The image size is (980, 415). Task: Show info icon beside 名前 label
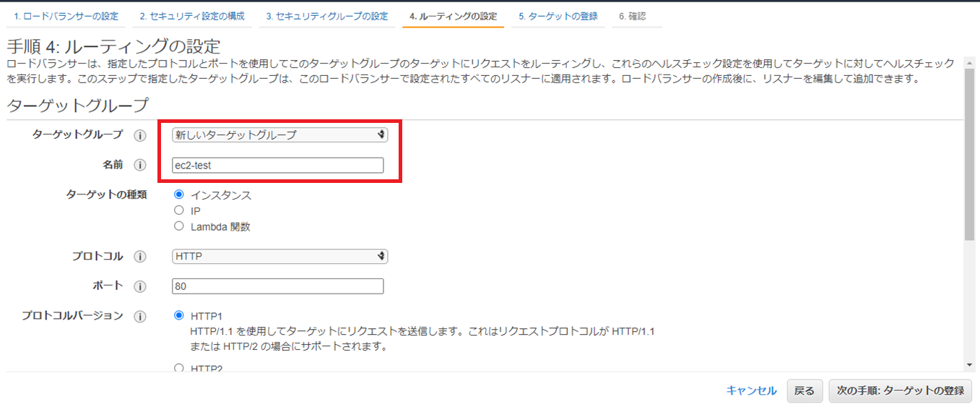[140, 166]
